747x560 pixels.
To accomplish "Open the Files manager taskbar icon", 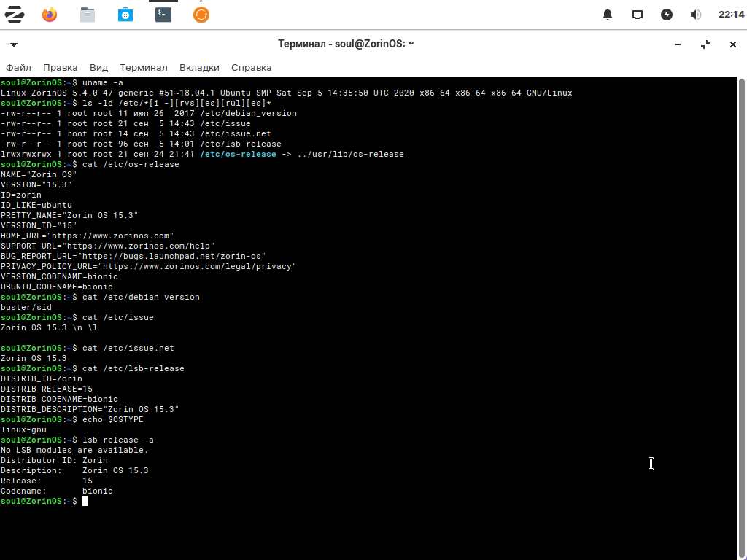I will 88,15.
